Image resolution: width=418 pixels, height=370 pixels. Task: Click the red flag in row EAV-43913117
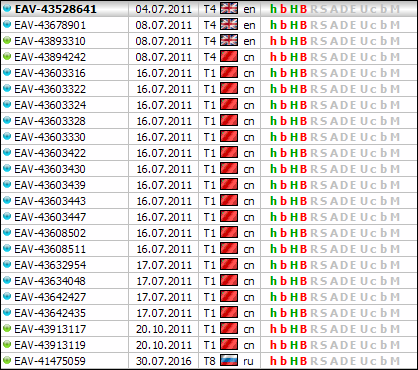tap(229, 328)
